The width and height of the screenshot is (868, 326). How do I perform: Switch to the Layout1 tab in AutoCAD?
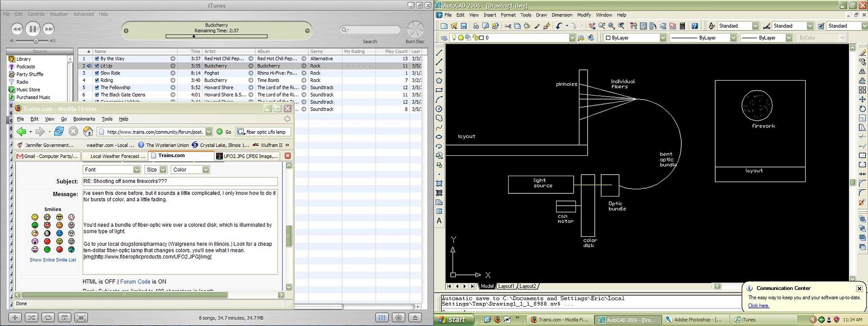[506, 286]
